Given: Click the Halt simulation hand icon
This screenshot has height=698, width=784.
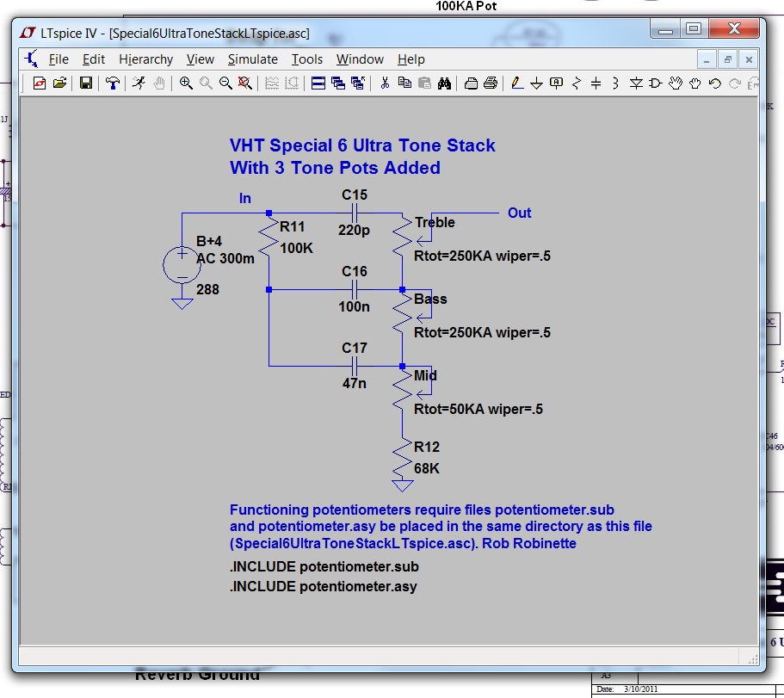Looking at the screenshot, I should (x=159, y=83).
